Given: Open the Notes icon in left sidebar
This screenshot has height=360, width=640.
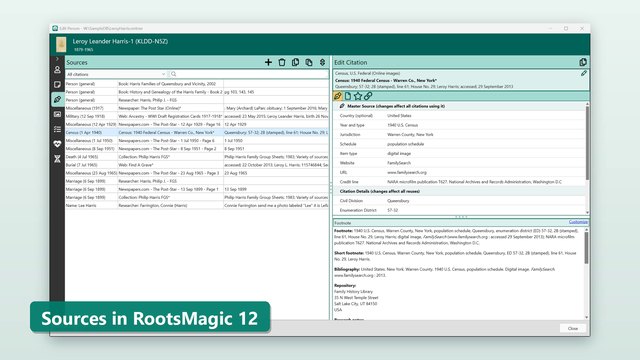Looking at the screenshot, I should tap(58, 84).
